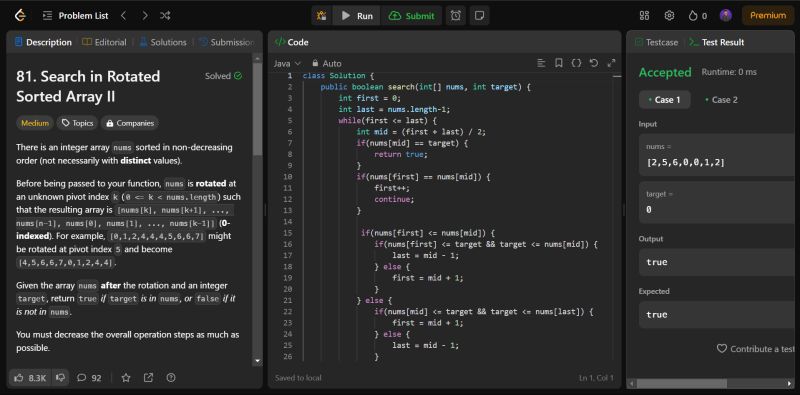This screenshot has height=395, width=800.
Task: Click the Output value true
Action: click(x=717, y=262)
